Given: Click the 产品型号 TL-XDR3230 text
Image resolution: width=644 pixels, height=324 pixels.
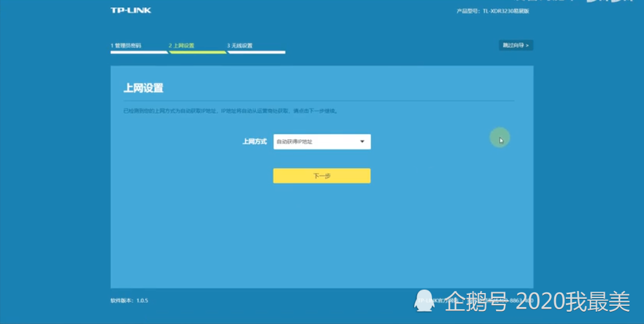Looking at the screenshot, I should [493, 11].
